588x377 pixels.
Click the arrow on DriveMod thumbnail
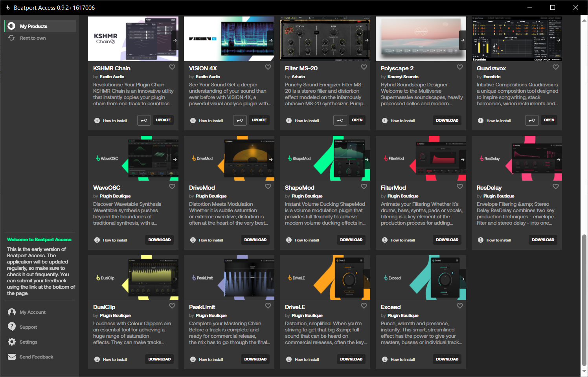[x=271, y=159]
